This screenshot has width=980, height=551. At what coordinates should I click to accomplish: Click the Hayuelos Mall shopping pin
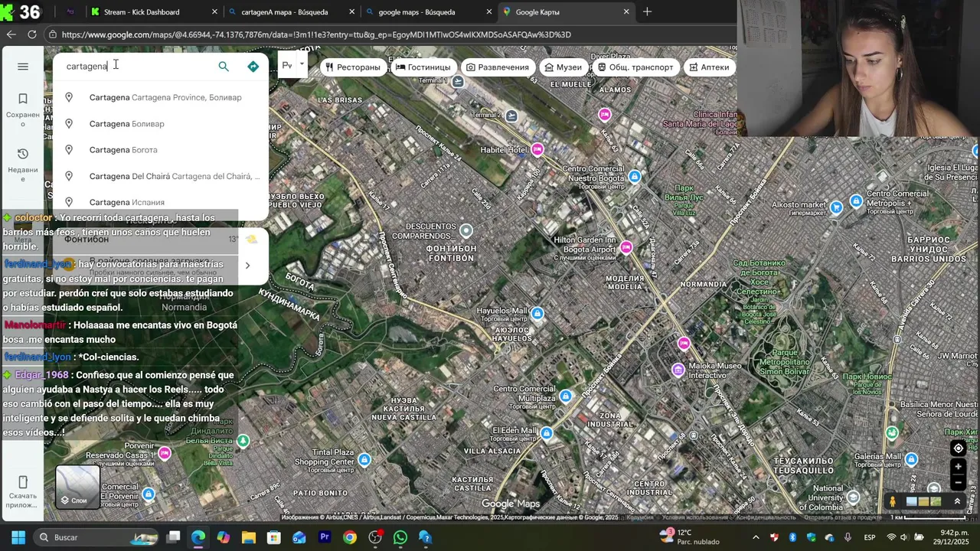coord(537,313)
